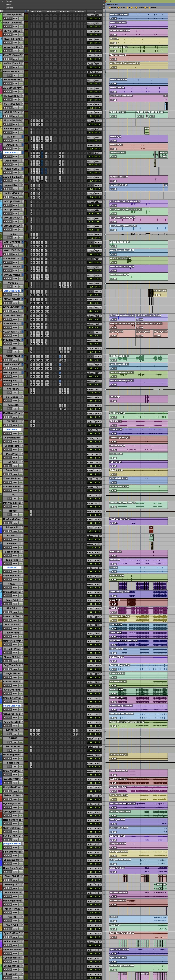Mute the RAREWHISPER track
The image size is (175, 980).
click(x=11, y=100)
